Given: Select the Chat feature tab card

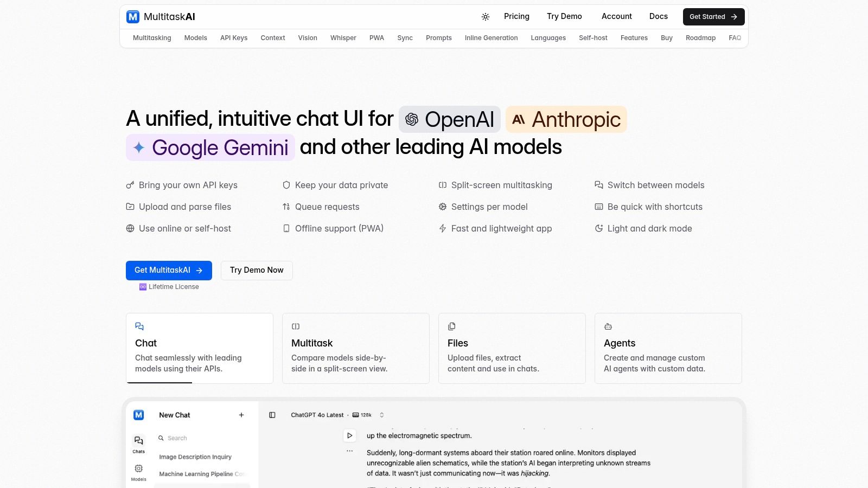Looking at the screenshot, I should pyautogui.click(x=200, y=348).
